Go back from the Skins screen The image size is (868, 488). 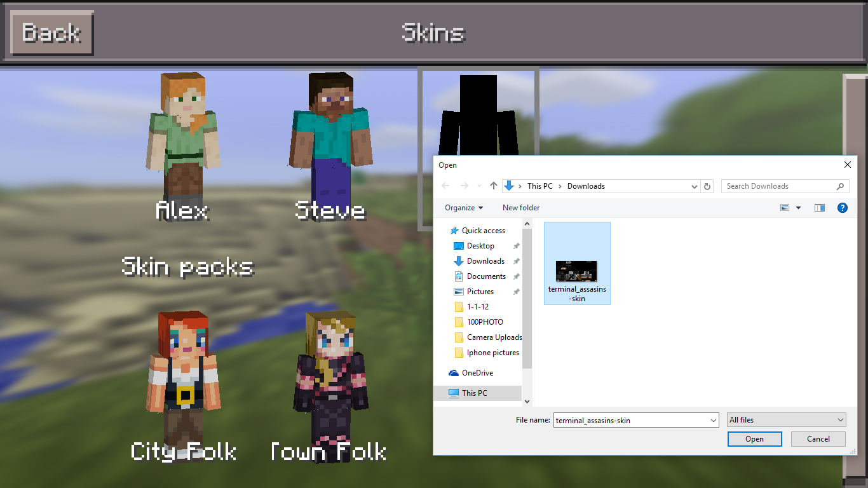[51, 32]
